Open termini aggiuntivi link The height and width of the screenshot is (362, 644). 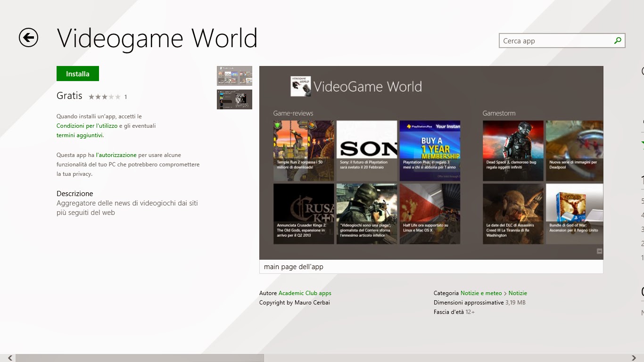pyautogui.click(x=80, y=135)
